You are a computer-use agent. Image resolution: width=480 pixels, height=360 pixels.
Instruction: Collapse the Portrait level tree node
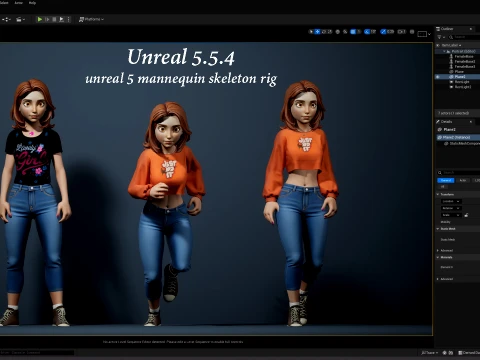pos(444,51)
